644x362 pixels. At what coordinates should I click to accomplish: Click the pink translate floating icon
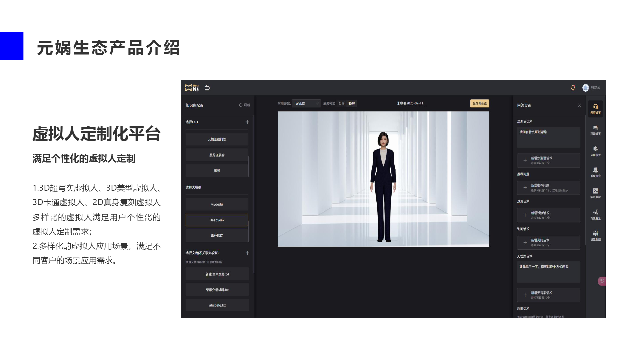coord(602,281)
